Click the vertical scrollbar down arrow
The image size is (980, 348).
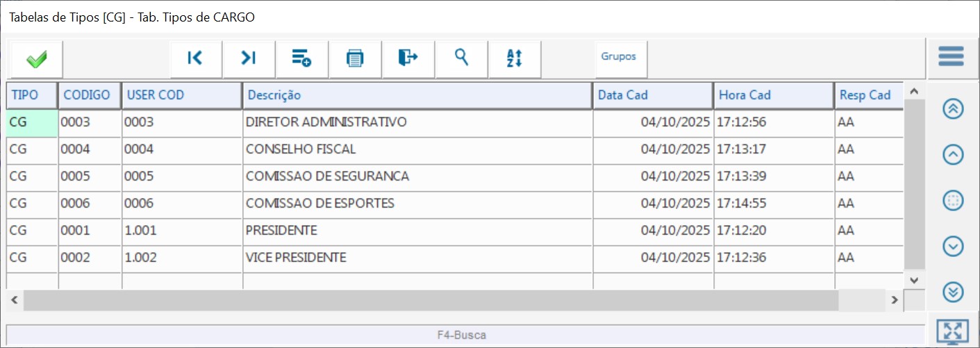(x=914, y=279)
